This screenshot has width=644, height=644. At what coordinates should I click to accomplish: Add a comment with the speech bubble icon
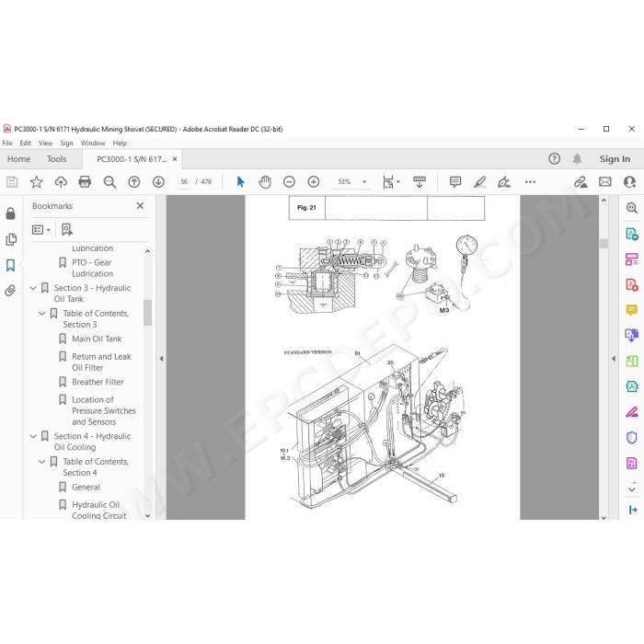click(x=455, y=181)
